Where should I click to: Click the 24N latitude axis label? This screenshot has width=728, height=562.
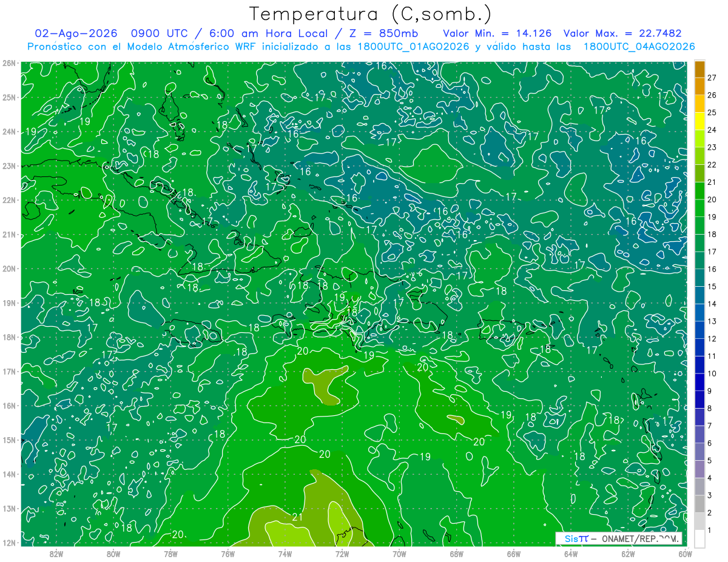coord(9,132)
